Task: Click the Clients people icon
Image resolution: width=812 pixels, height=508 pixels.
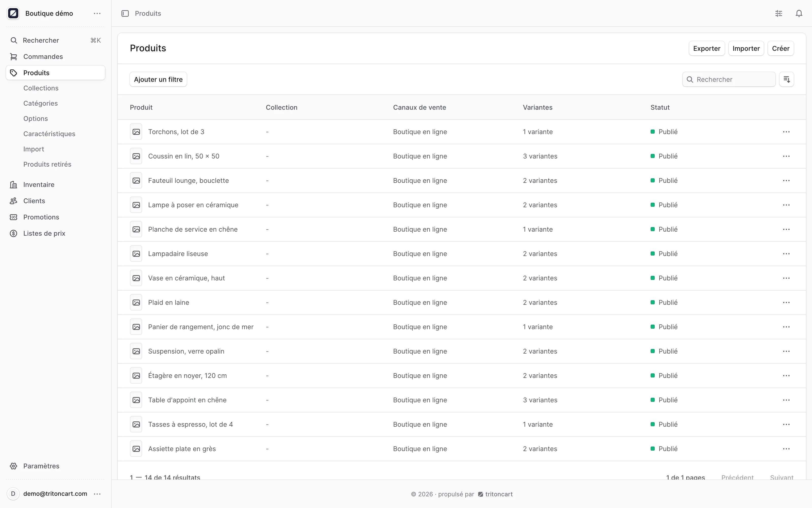Action: point(13,201)
